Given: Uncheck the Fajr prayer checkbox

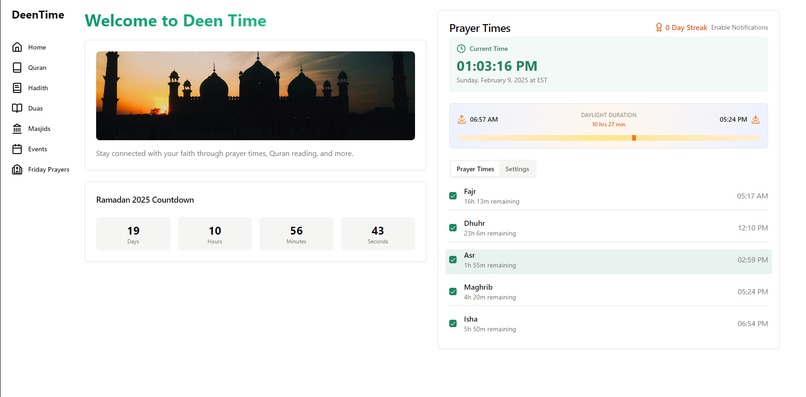Looking at the screenshot, I should [x=453, y=196].
